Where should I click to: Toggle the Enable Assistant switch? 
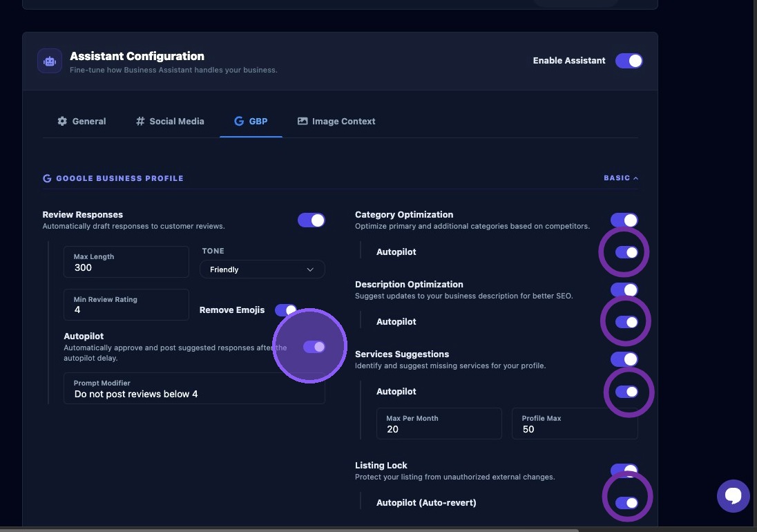629,61
